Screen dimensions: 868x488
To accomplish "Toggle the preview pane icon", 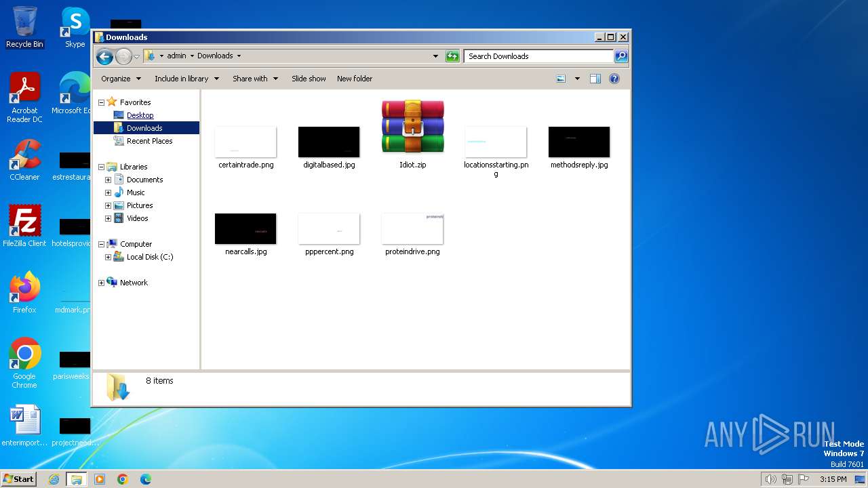I will click(595, 79).
